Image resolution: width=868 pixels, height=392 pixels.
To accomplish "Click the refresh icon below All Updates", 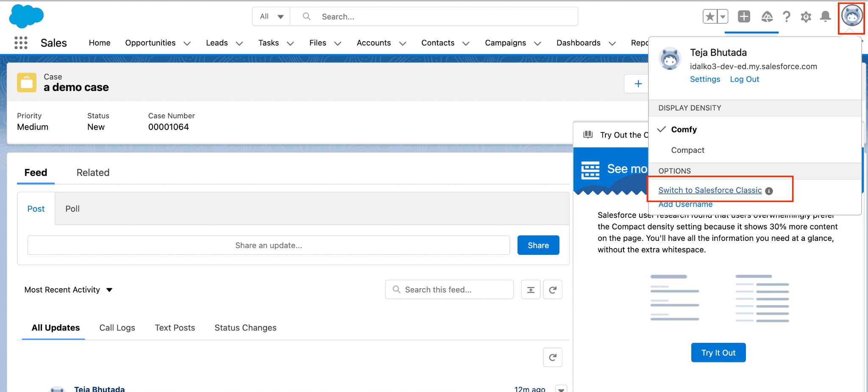I will point(553,357).
